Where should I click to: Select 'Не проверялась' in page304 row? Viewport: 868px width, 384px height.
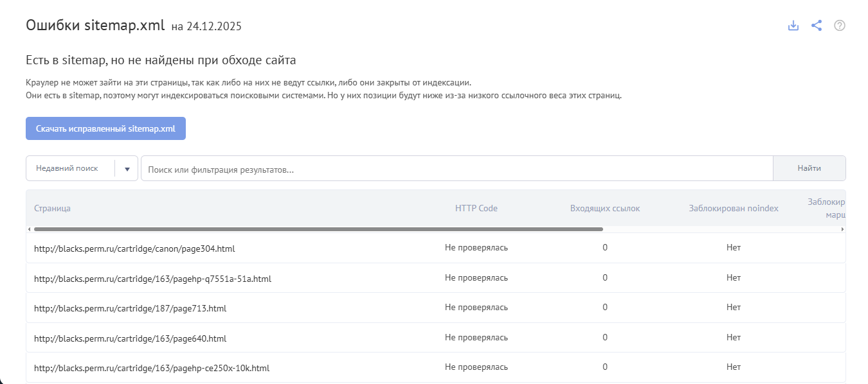coord(476,247)
